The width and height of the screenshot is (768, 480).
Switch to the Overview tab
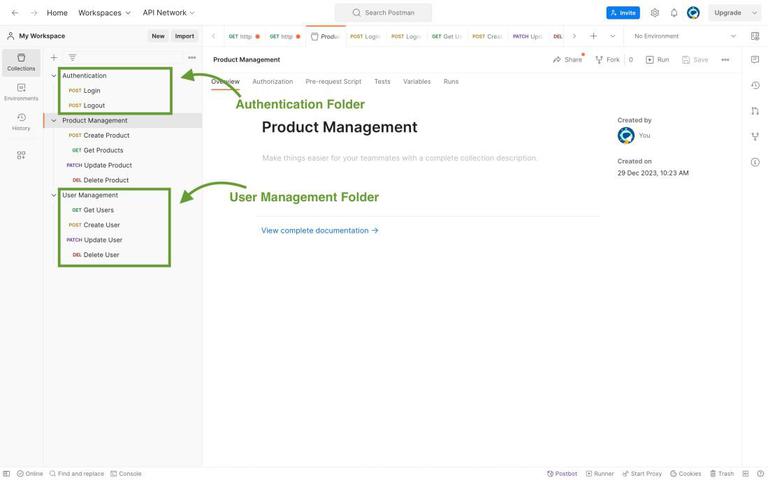[225, 81]
